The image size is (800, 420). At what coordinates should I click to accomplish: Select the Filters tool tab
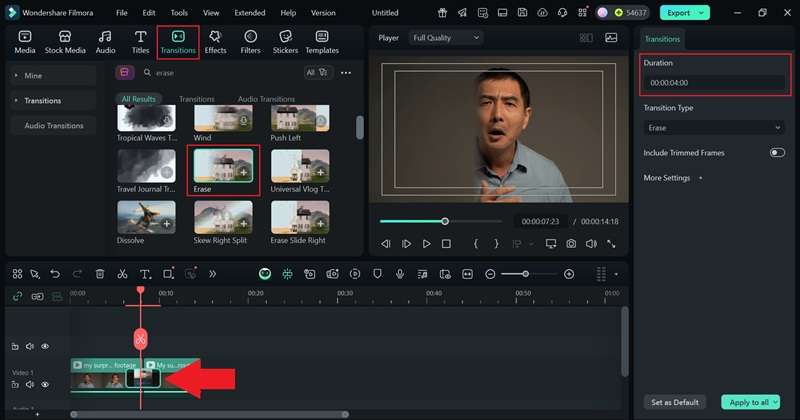(250, 41)
